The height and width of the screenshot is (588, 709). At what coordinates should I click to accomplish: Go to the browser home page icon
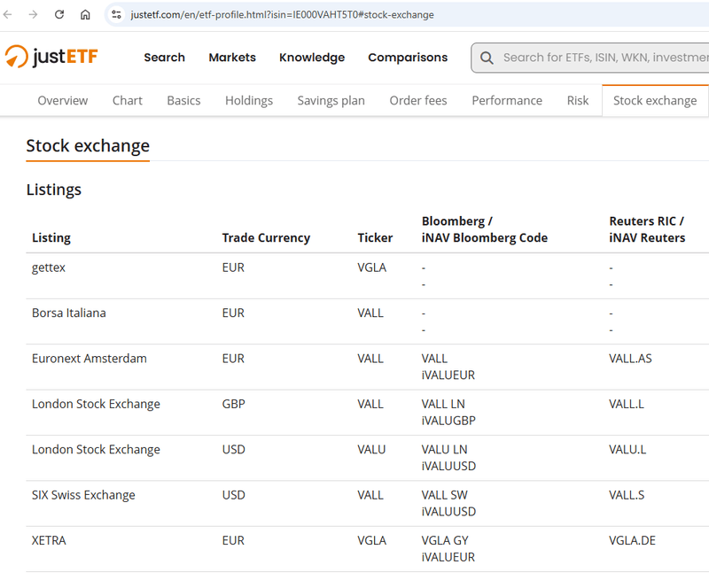pyautogui.click(x=85, y=14)
